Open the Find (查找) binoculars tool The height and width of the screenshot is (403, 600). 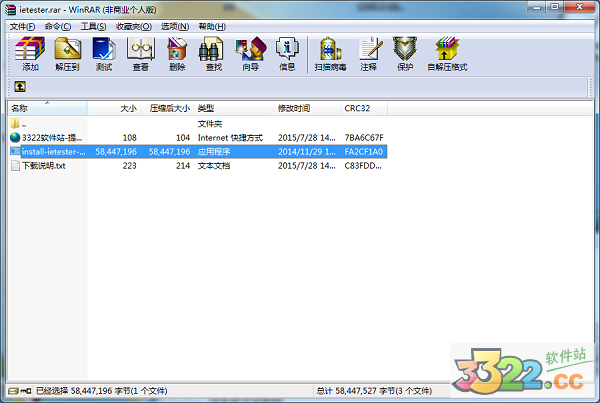[x=214, y=54]
